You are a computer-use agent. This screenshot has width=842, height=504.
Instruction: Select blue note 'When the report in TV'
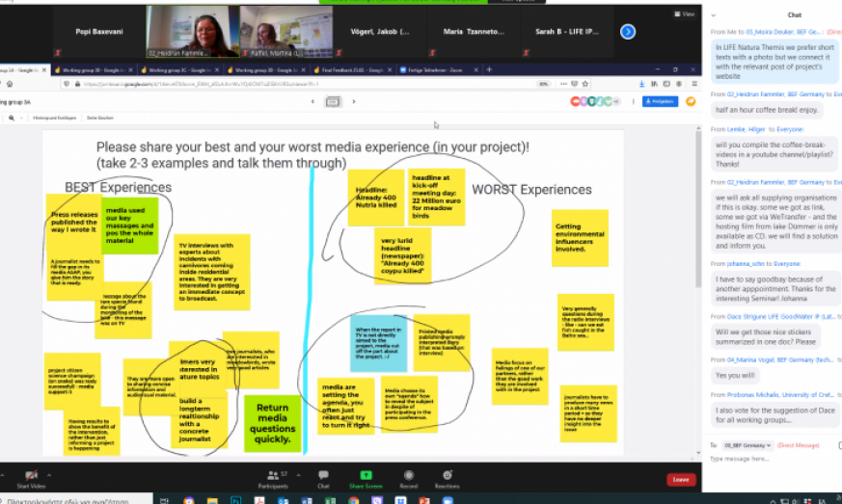(379, 343)
